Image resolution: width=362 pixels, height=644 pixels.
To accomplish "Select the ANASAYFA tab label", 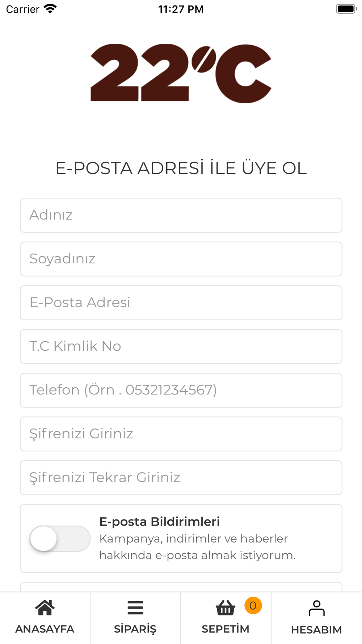I will point(45,629).
